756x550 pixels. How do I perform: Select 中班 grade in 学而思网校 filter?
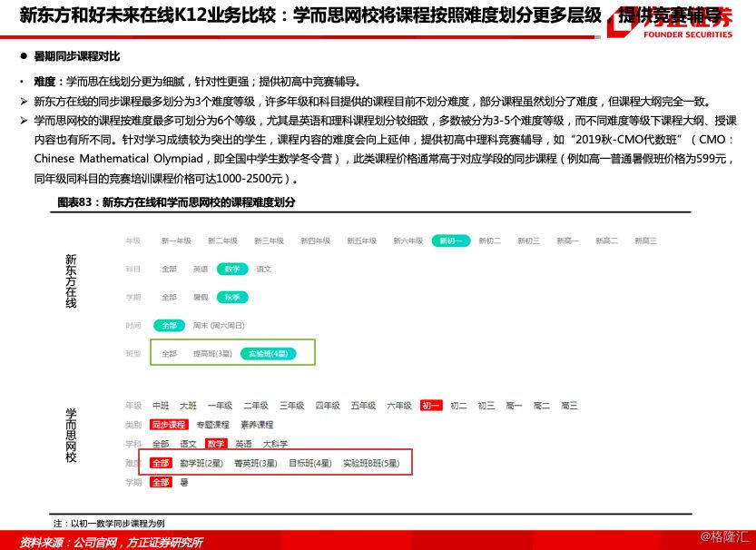161,406
